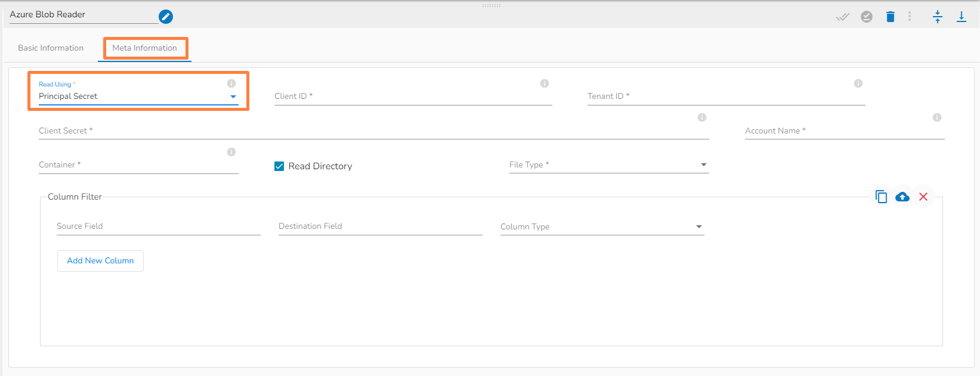980x376 pixels.
Task: Dock panel down using the download-arrow icon
Action: pyautogui.click(x=962, y=17)
